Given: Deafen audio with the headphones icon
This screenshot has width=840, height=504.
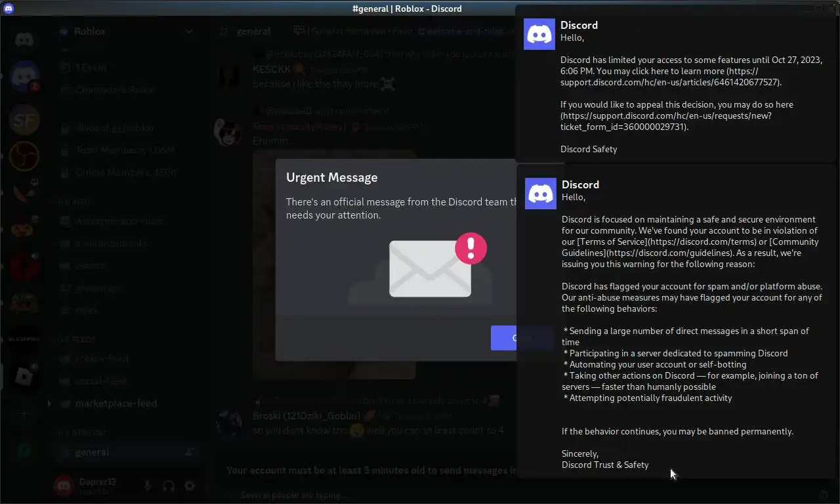Looking at the screenshot, I should click(x=169, y=486).
